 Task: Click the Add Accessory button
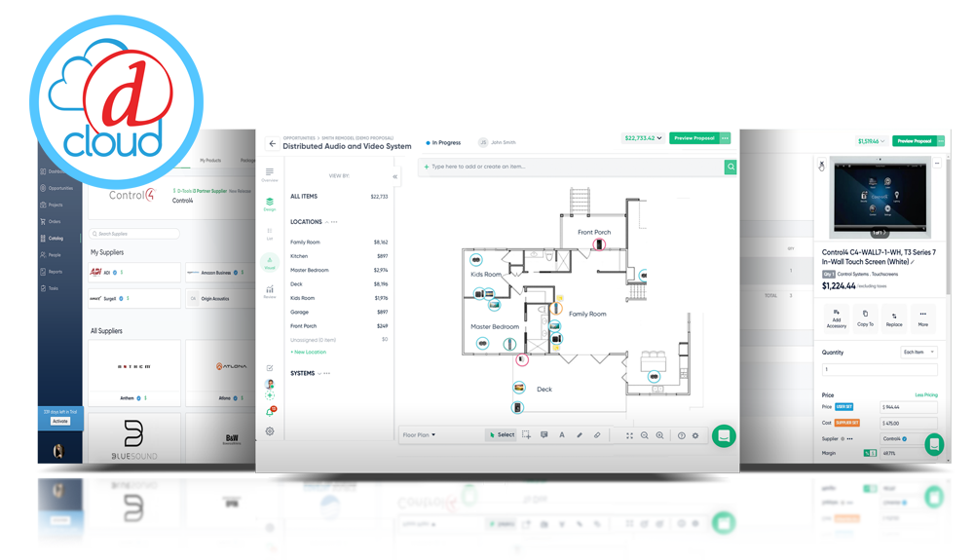point(836,318)
